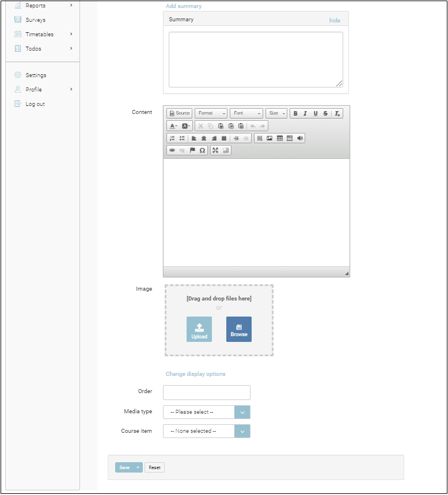Insert a table using the editor toolbar

(280, 138)
